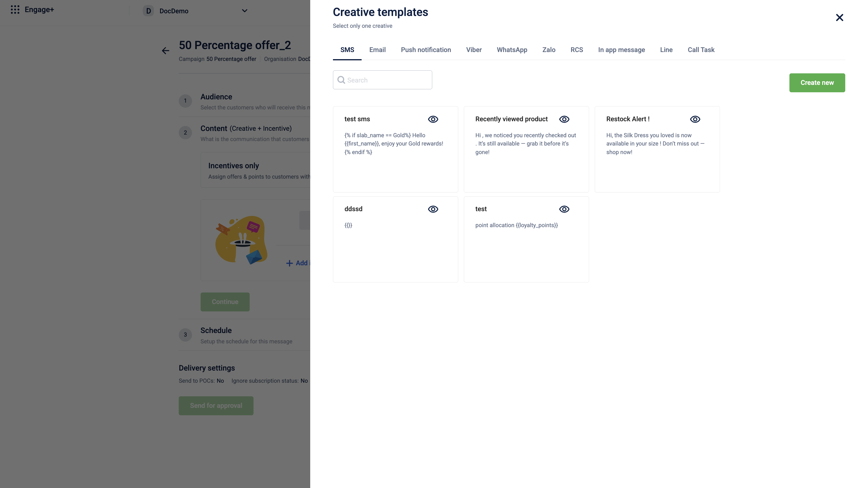Screen dimensions: 868x488
Task: Choose the 'Recently viewed product' template card
Action: [x=526, y=162]
